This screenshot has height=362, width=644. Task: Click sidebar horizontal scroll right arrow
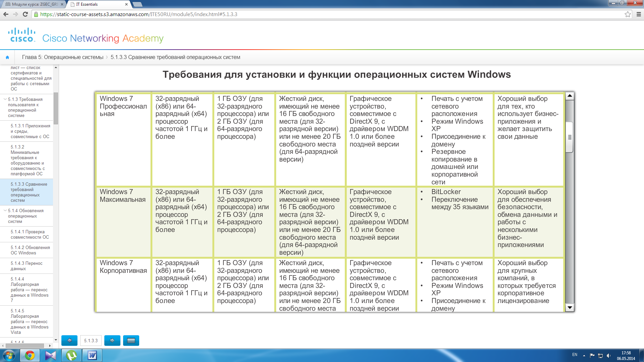(50, 346)
